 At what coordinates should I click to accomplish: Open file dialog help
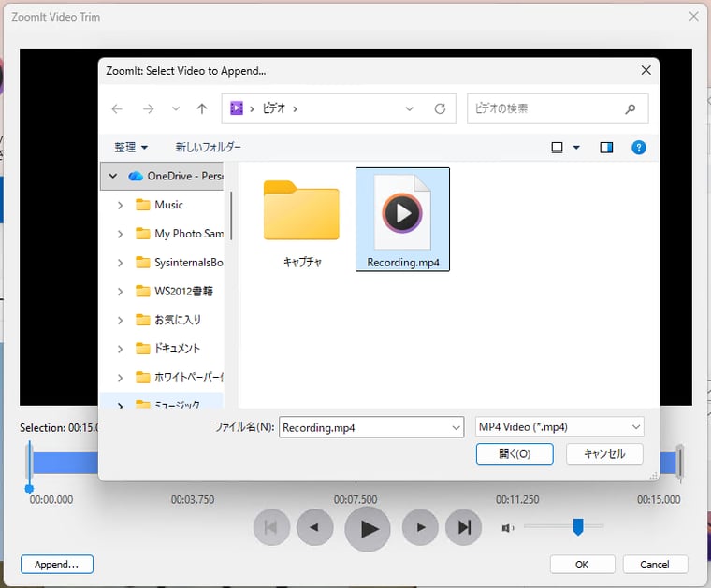click(x=638, y=147)
